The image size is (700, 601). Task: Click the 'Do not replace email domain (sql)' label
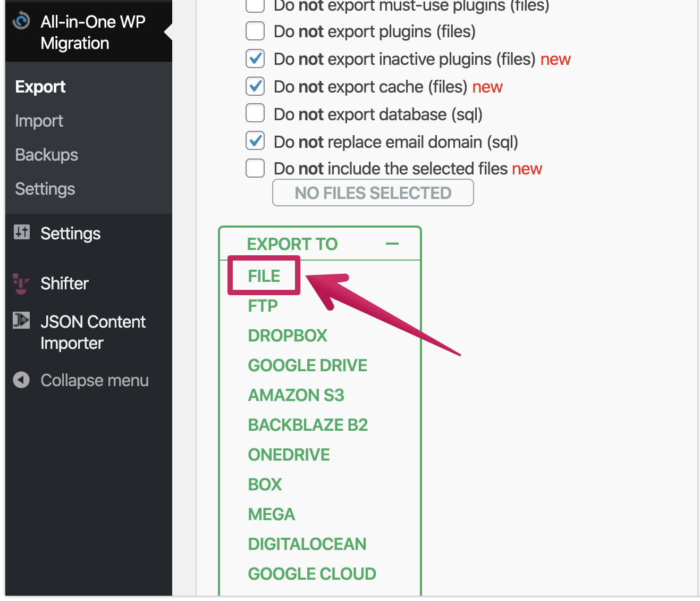coord(396,142)
